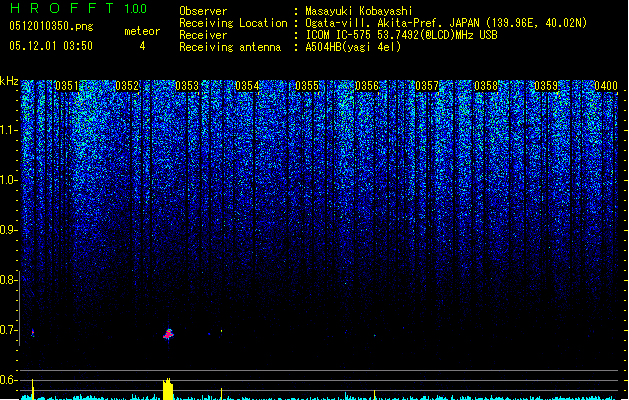Click the date stamp 05.12.01 03:50
This screenshot has width=629, height=400.
click(51, 46)
